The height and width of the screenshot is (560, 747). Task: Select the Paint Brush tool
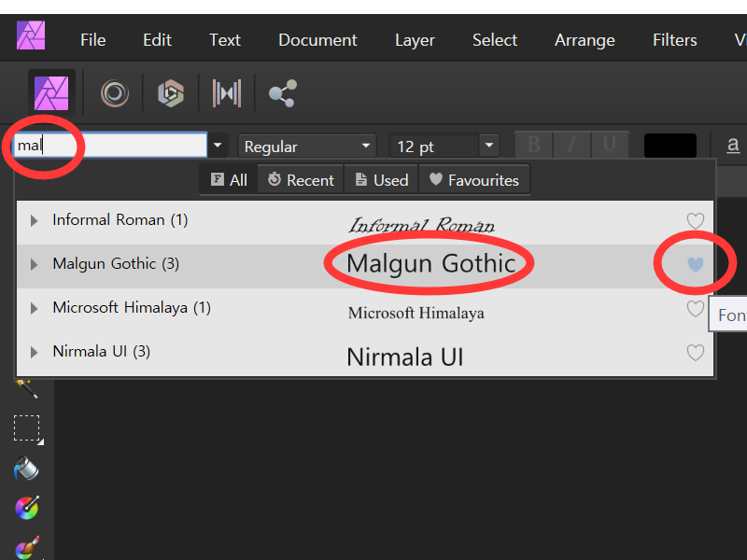(27, 547)
